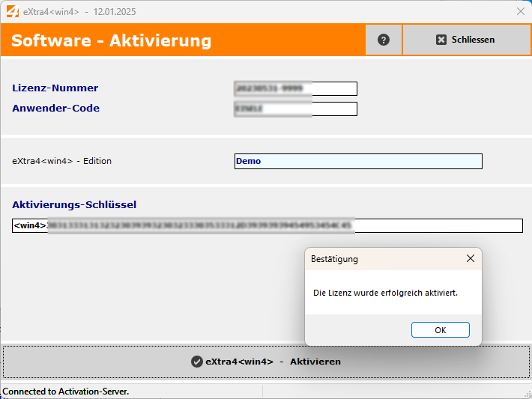Click the eXtra4 app logo in title bar
The image size is (532, 399).
(13, 11)
